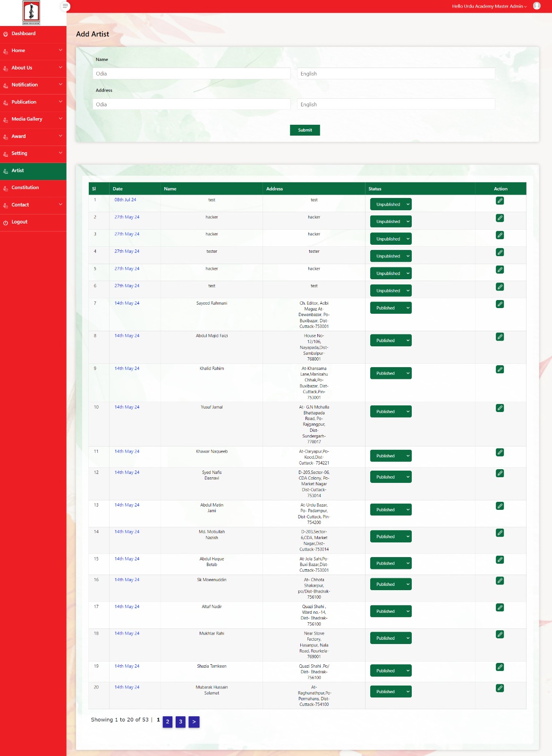Click edit icon for Khalid Rahim row

click(500, 369)
